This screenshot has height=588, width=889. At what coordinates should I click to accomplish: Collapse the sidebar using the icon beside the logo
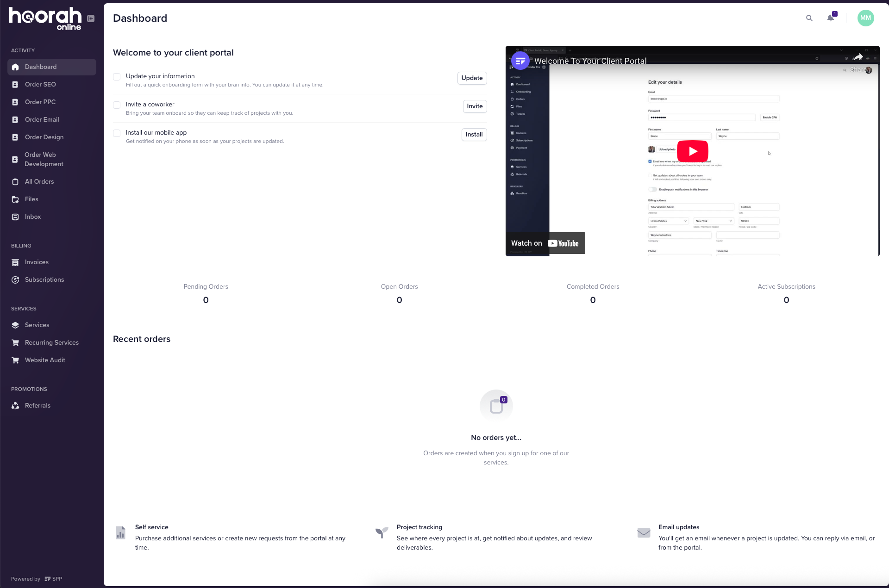coord(91,19)
